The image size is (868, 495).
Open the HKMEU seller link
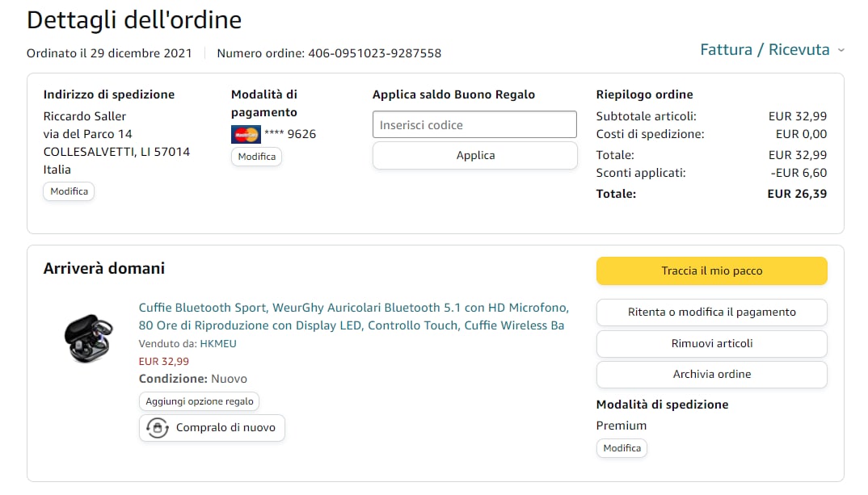click(x=218, y=343)
